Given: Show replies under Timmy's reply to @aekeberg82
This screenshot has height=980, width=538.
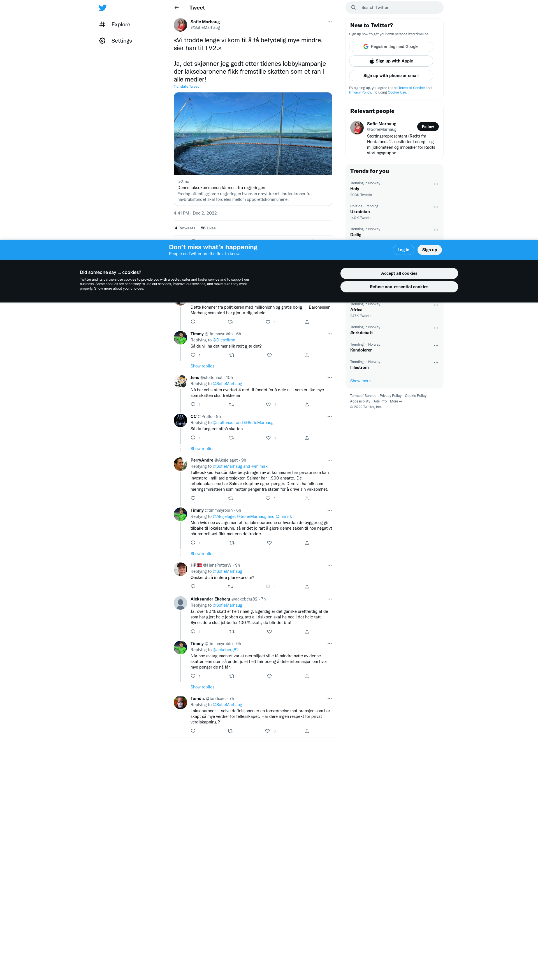Looking at the screenshot, I should pyautogui.click(x=202, y=687).
